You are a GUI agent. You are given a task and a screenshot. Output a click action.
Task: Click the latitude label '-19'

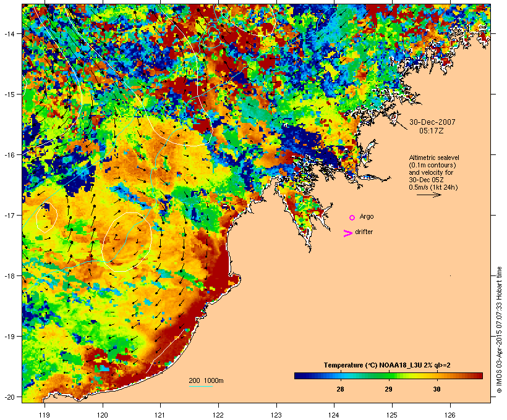point(9,337)
